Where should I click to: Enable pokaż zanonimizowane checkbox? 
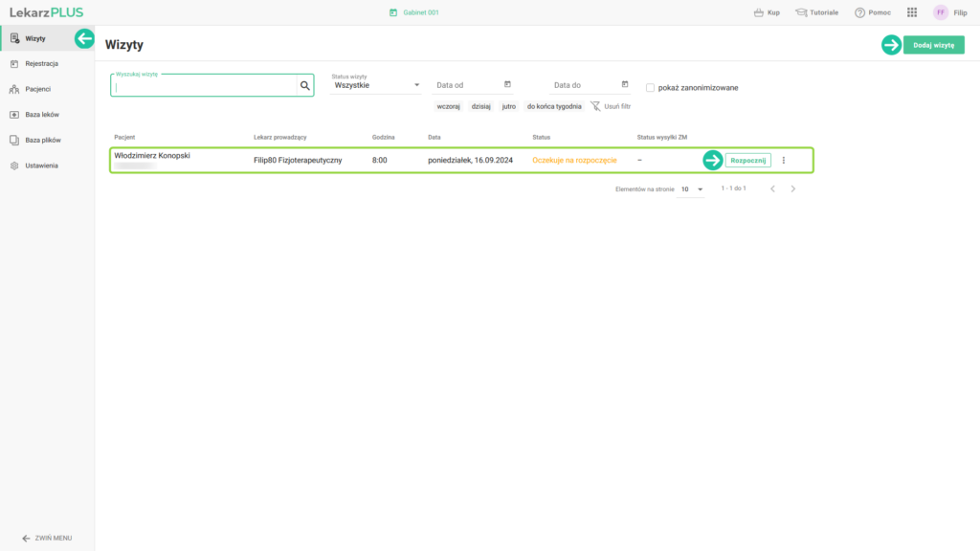pos(650,87)
